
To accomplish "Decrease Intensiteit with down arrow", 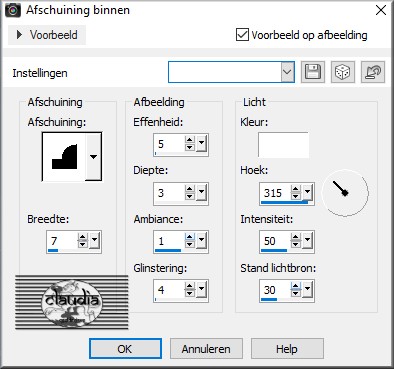I will pyautogui.click(x=295, y=244).
